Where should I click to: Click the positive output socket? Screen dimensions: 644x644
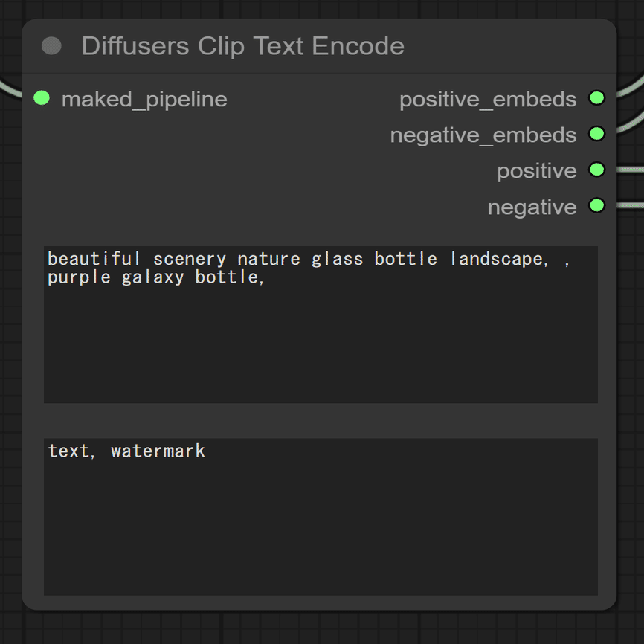coord(596,170)
